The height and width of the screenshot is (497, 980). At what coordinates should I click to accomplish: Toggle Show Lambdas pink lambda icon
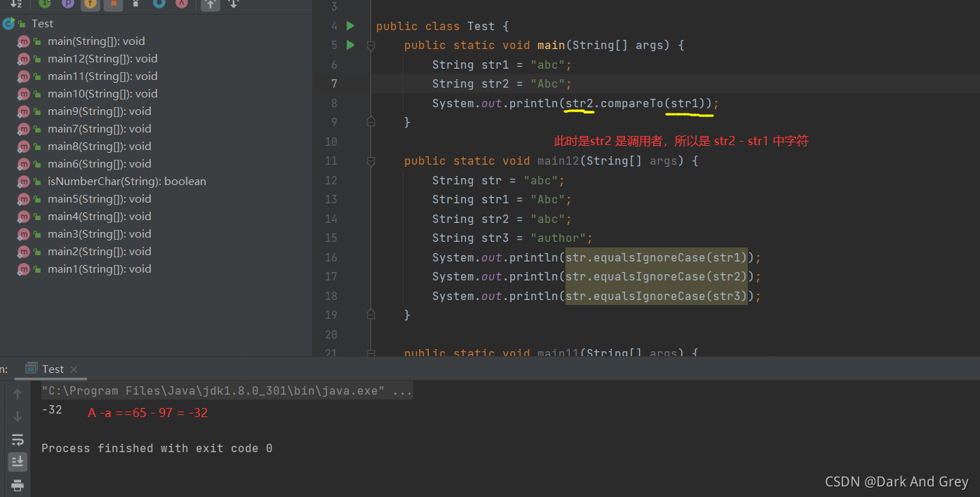pyautogui.click(x=182, y=4)
